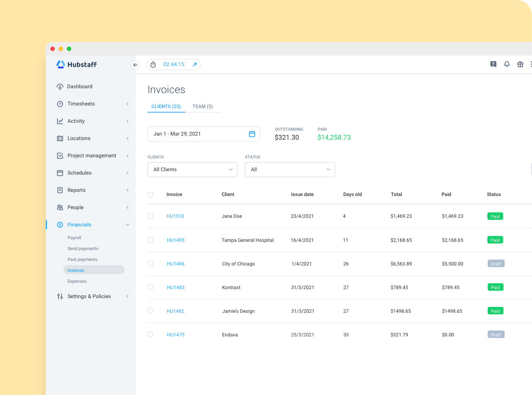The height and width of the screenshot is (395, 532).
Task: Expand the Locations menu chevron
Action: [128, 139]
